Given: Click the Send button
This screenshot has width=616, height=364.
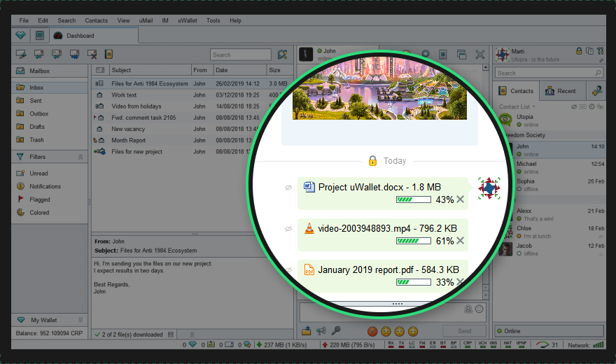Looking at the screenshot, I should 464,331.
